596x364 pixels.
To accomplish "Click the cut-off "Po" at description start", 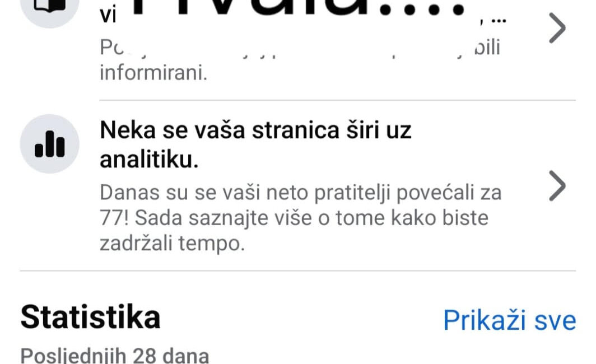I will tap(111, 48).
